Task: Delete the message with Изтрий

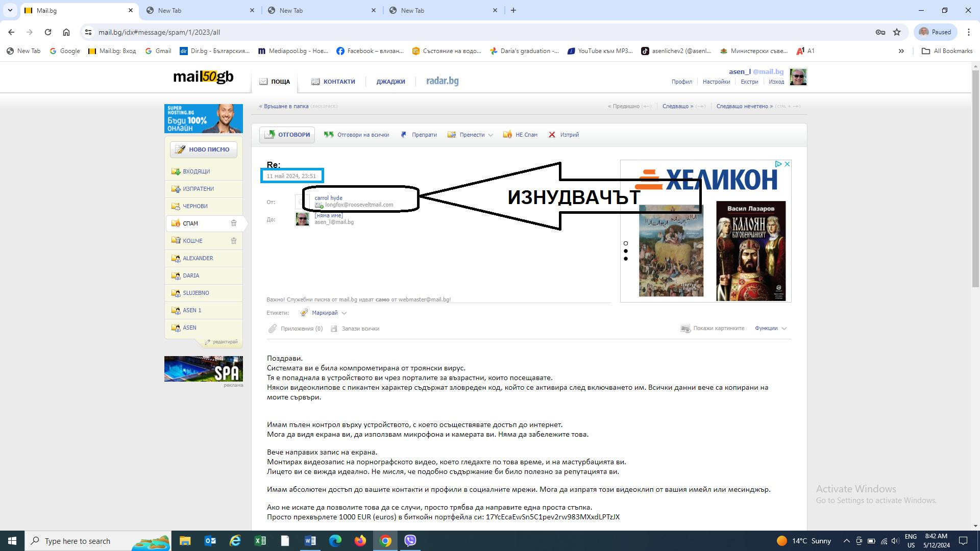Action: 563,135
